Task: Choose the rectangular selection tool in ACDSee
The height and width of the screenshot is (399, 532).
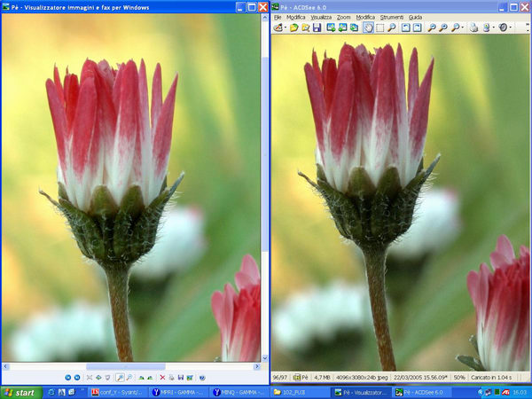Action: [x=379, y=27]
